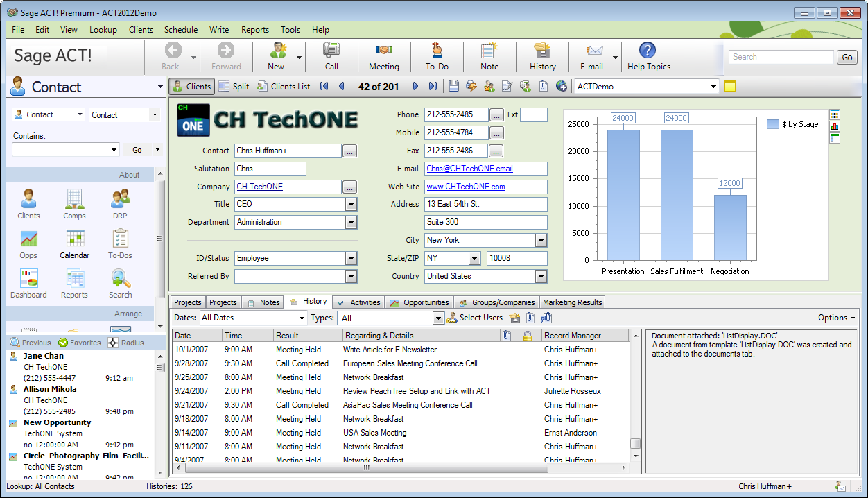The image size is (868, 498).
Task: Advance to the next contact record
Action: coord(416,87)
